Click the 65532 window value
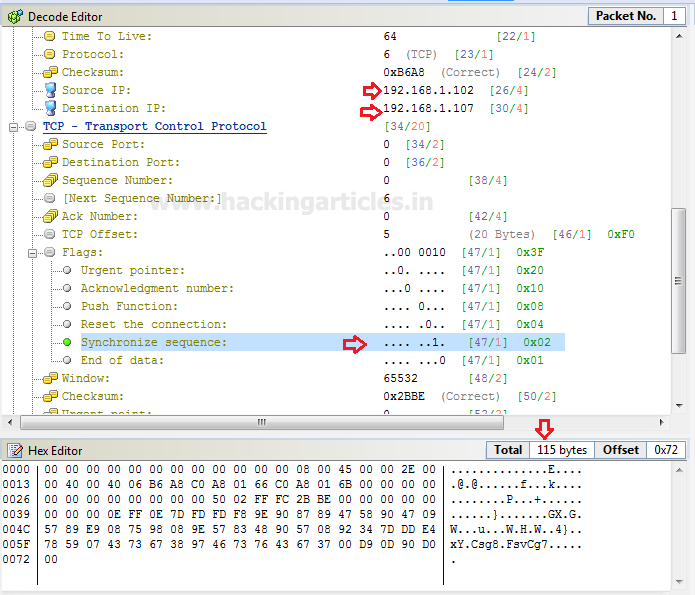The height and width of the screenshot is (595, 695). [x=400, y=378]
